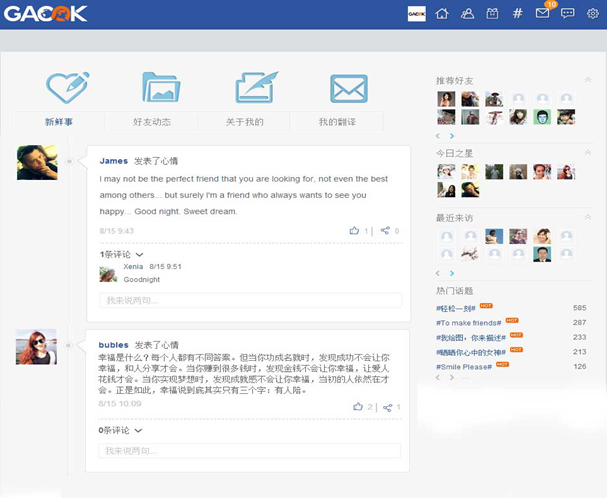This screenshot has height=498, width=608.
Task: Go to previous page of 推荐好友
Action: [x=438, y=136]
